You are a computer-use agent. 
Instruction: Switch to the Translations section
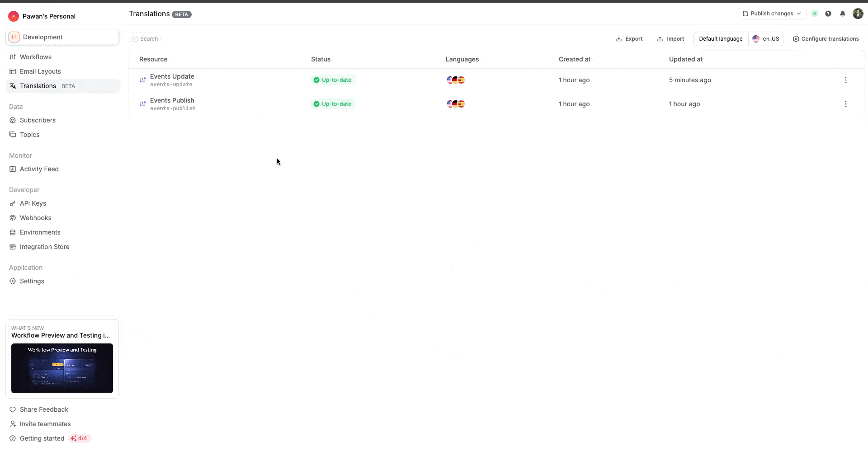click(x=38, y=86)
